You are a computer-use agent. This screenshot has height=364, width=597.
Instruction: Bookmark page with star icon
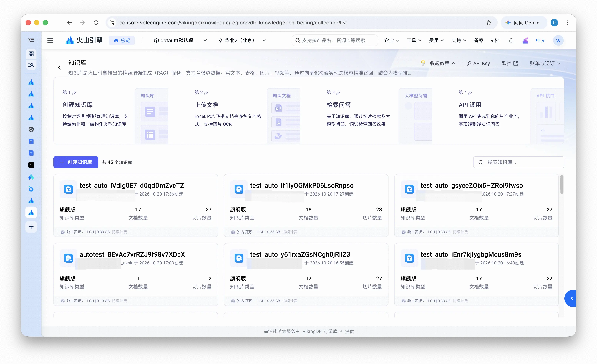488,23
